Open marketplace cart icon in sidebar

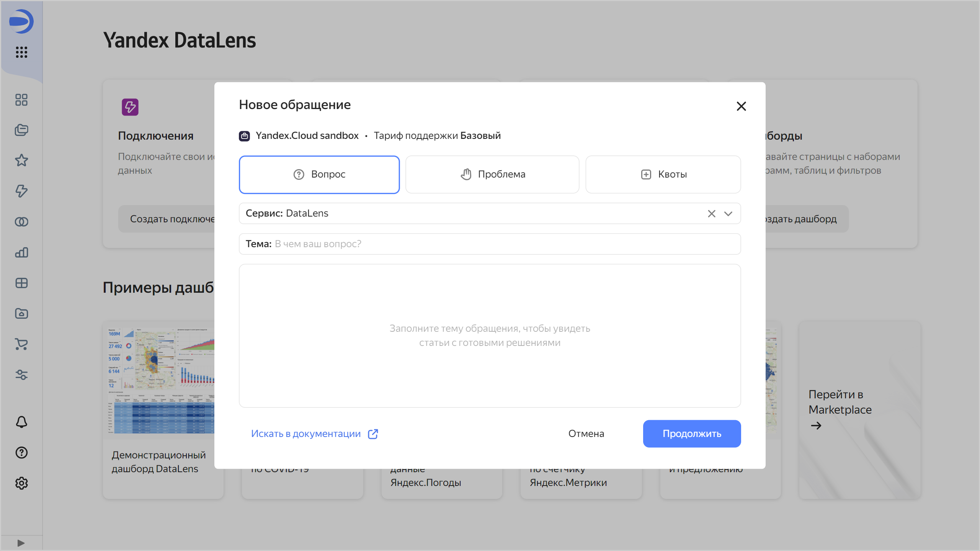click(21, 344)
